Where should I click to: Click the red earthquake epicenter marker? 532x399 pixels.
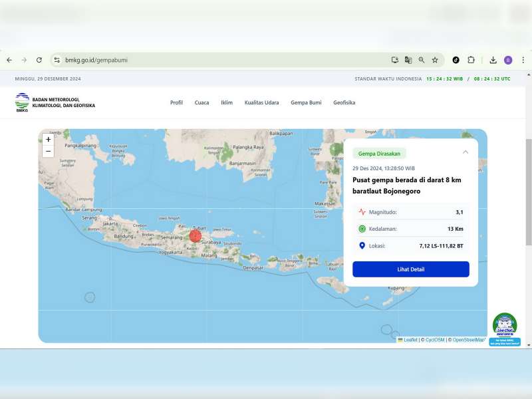pos(196,235)
